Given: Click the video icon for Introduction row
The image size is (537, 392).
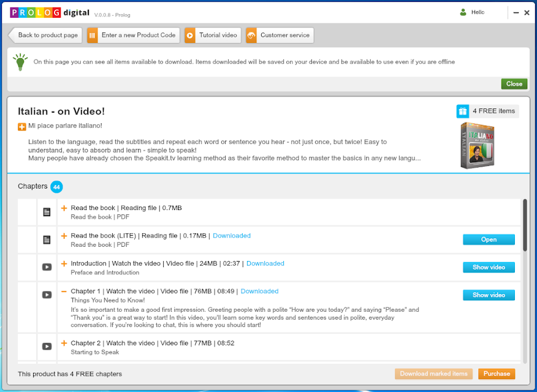Looking at the screenshot, I should click(47, 267).
